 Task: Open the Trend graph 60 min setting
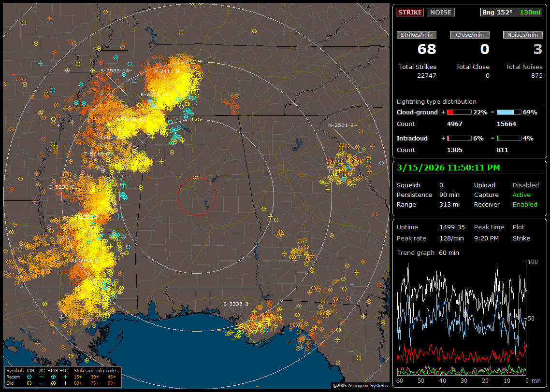449,253
